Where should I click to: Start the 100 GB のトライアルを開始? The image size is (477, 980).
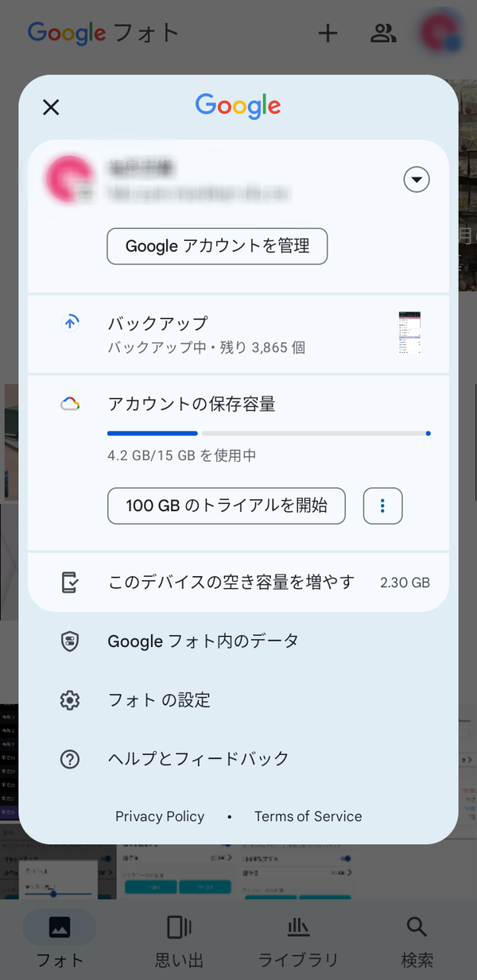(x=227, y=505)
